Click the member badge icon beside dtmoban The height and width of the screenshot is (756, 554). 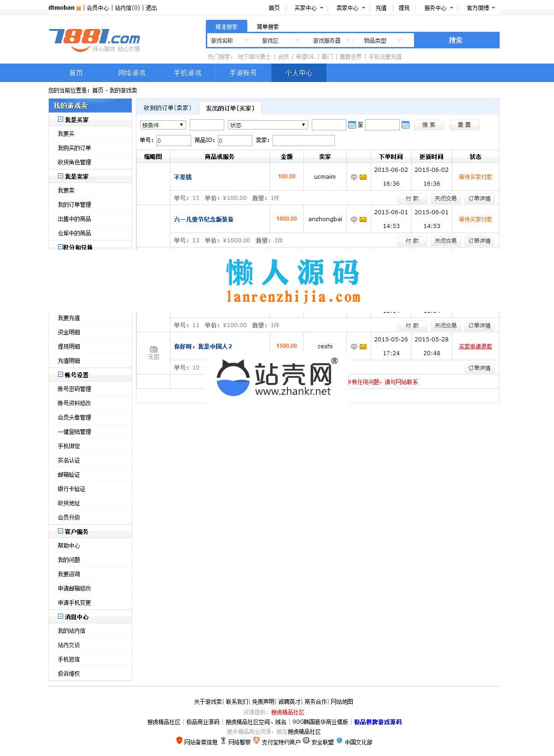click(x=79, y=8)
